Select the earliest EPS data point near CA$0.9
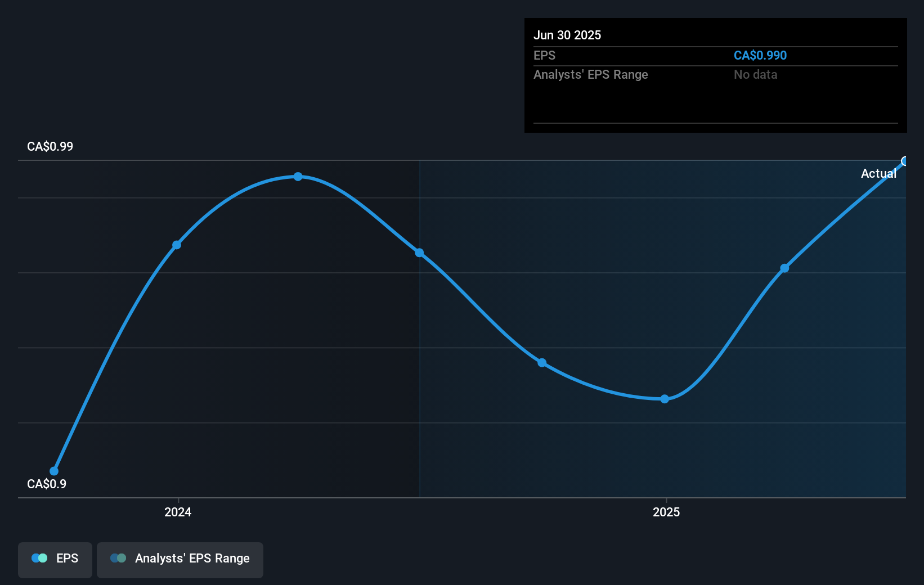This screenshot has height=585, width=924. point(54,471)
